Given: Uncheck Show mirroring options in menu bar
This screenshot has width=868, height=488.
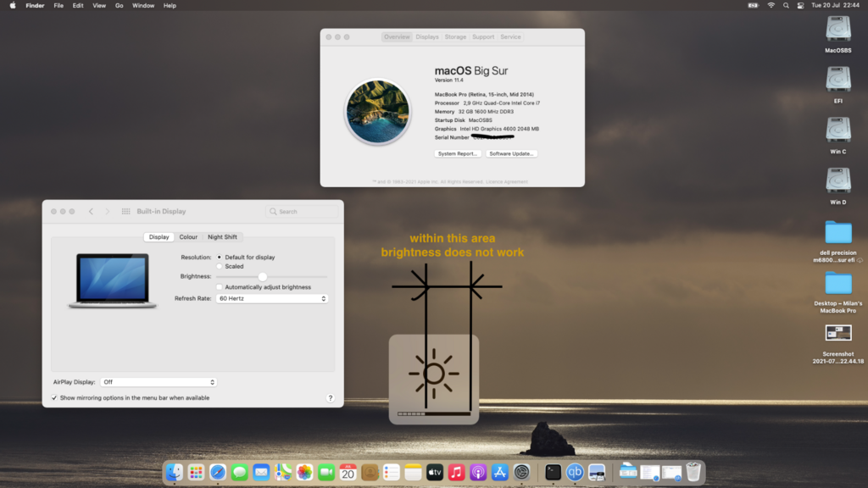Looking at the screenshot, I should click(x=54, y=397).
